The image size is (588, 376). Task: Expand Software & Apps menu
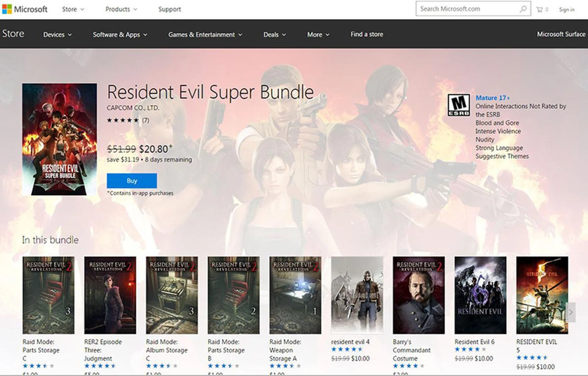(x=120, y=35)
